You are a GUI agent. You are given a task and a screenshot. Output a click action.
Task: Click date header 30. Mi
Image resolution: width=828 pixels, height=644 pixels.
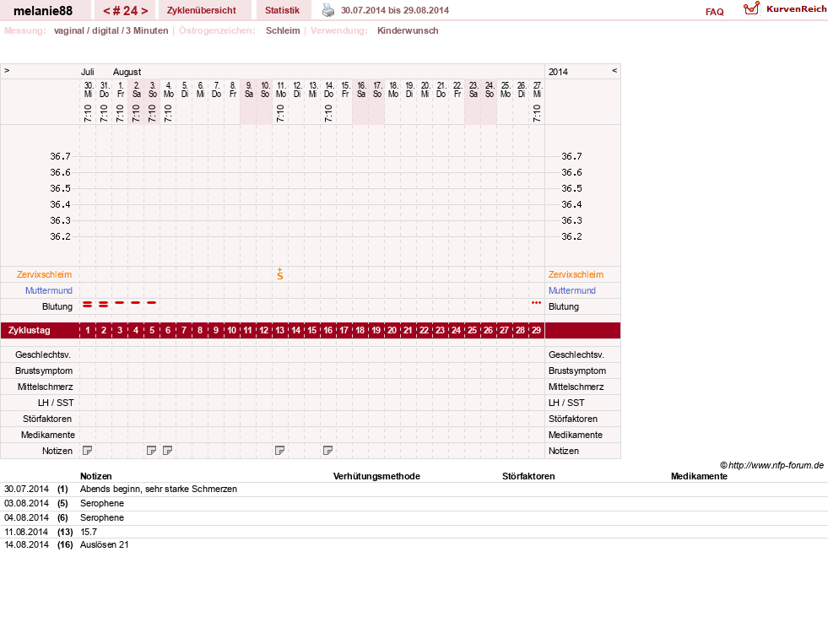(88, 89)
